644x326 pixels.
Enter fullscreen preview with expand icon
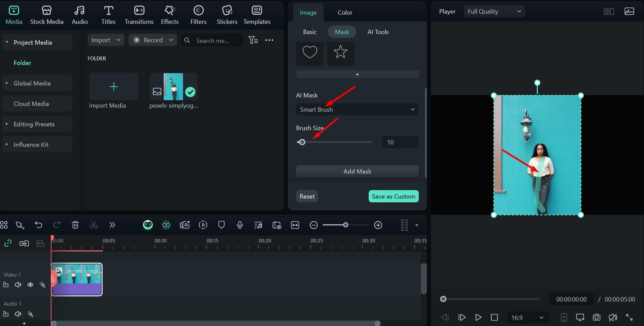click(x=629, y=317)
